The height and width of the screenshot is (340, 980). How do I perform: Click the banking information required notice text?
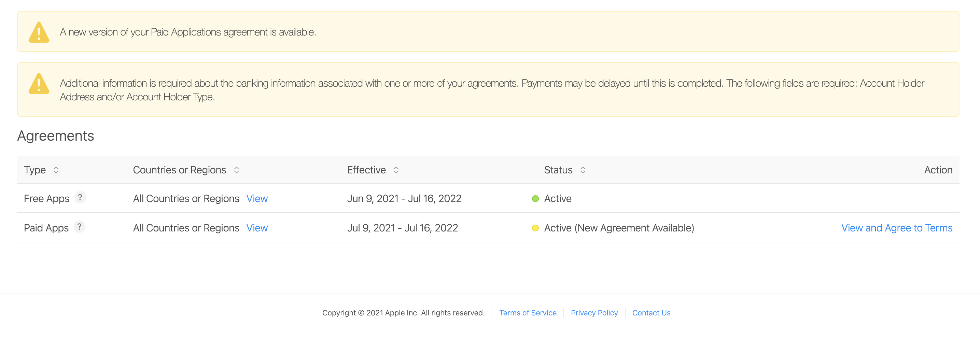click(492, 90)
